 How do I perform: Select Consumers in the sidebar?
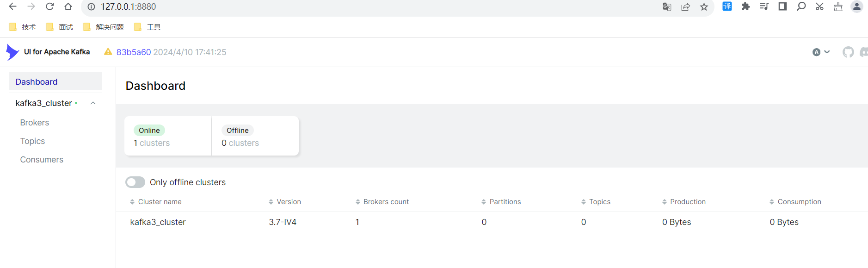coord(42,160)
